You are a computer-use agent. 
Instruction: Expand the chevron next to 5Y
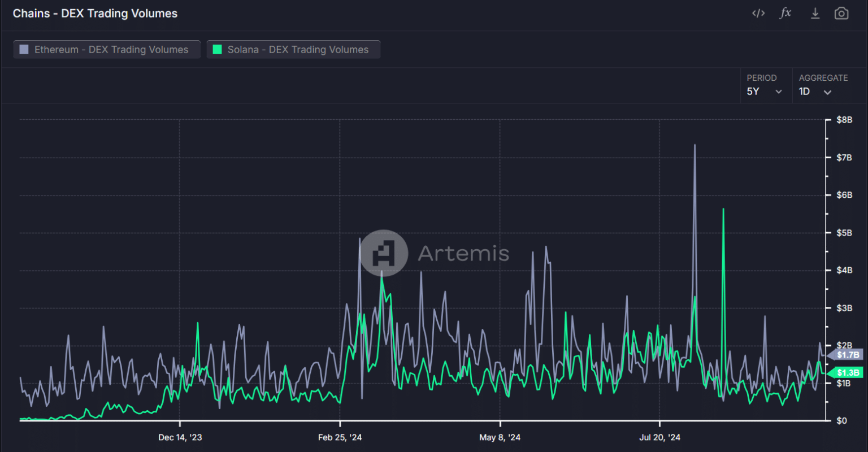click(779, 92)
